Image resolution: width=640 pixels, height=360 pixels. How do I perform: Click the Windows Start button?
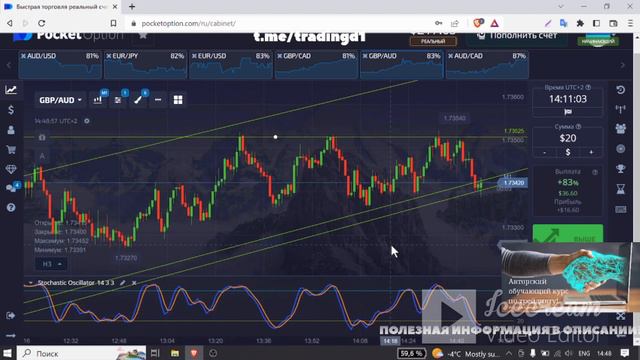pos(8,353)
